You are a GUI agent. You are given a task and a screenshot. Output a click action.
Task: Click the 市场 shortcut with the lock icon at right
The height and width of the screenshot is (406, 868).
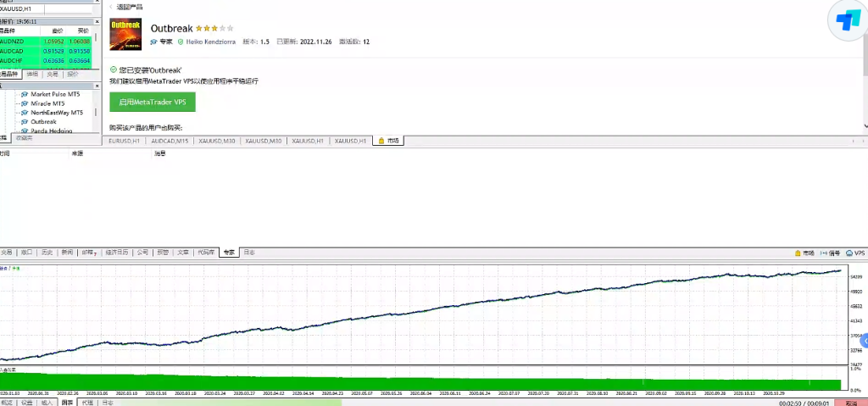click(804, 253)
